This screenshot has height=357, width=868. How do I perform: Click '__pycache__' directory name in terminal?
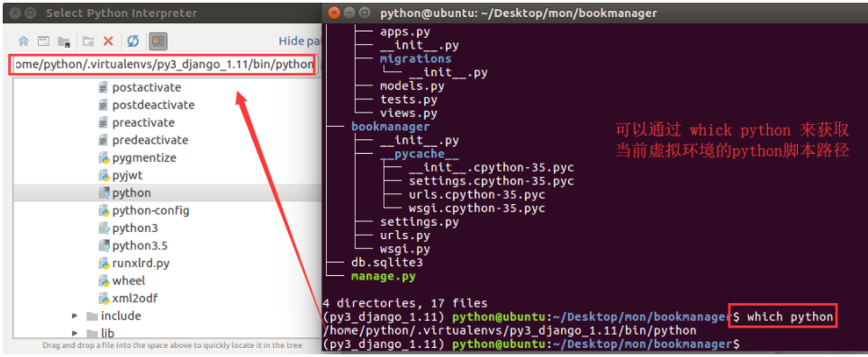[420, 154]
